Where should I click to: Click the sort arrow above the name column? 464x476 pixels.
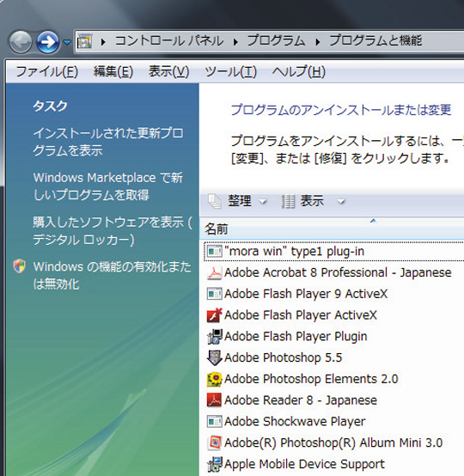pyautogui.click(x=373, y=221)
